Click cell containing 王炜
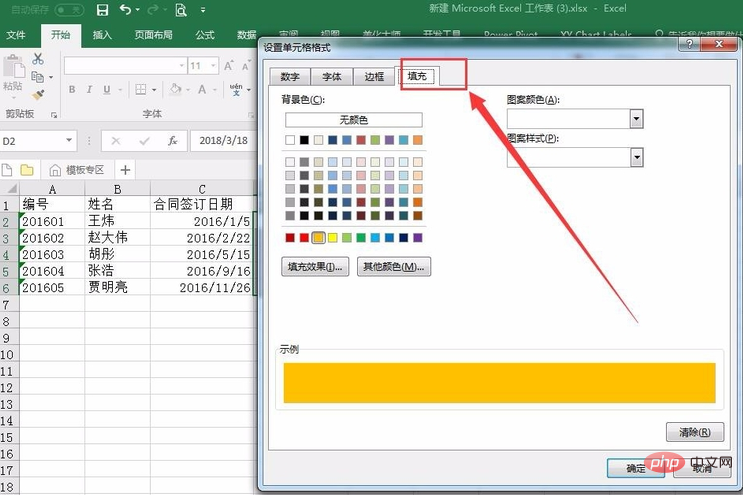The height and width of the screenshot is (495, 743). pyautogui.click(x=118, y=221)
